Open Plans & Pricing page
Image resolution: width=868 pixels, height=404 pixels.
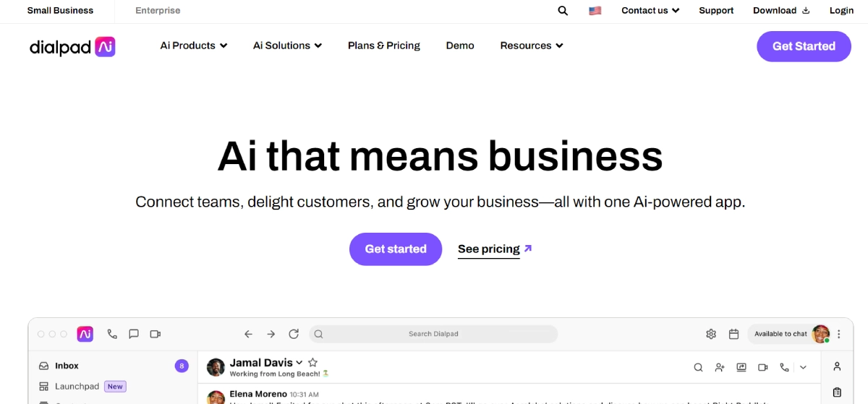tap(384, 46)
